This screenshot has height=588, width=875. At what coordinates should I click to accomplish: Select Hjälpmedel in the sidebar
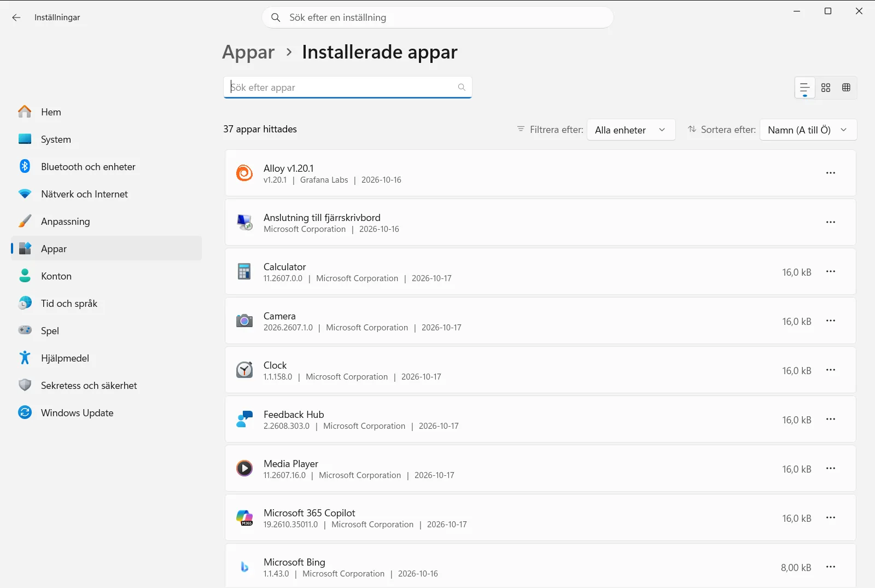tap(106, 358)
